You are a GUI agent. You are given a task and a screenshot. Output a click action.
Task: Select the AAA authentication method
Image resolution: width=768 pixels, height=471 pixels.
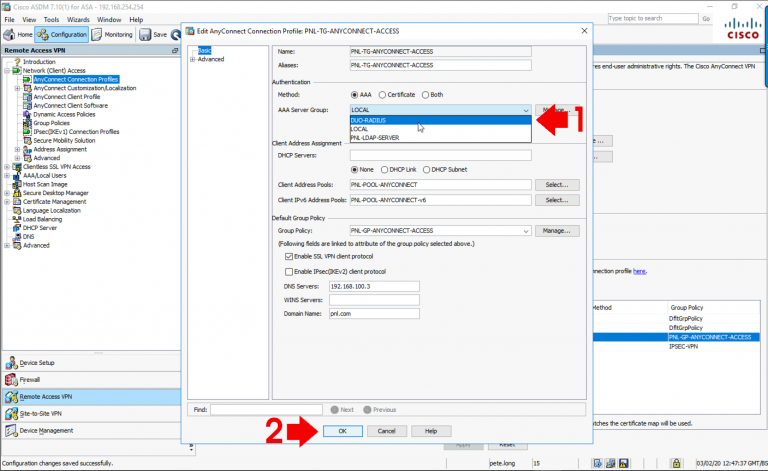pyautogui.click(x=354, y=95)
